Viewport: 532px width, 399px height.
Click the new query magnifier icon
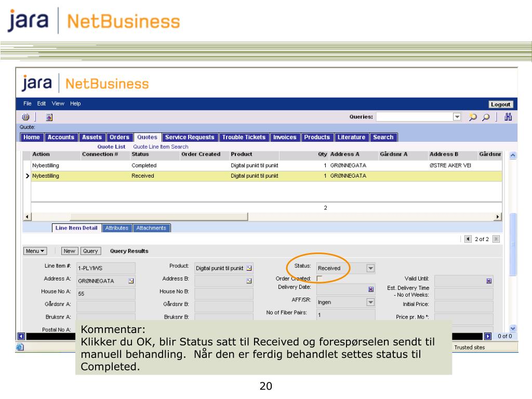point(472,117)
